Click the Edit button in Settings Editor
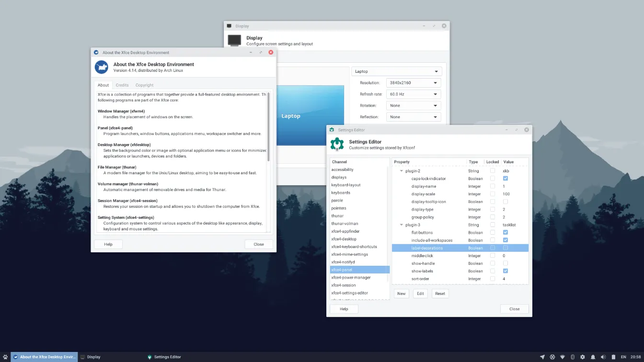Screen dimensions: 644x362 [x=420, y=293]
